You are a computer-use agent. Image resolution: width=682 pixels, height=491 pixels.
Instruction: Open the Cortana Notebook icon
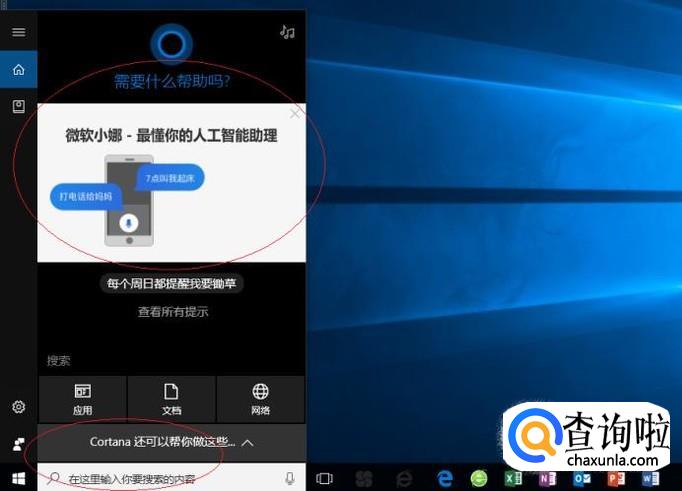tap(18, 107)
